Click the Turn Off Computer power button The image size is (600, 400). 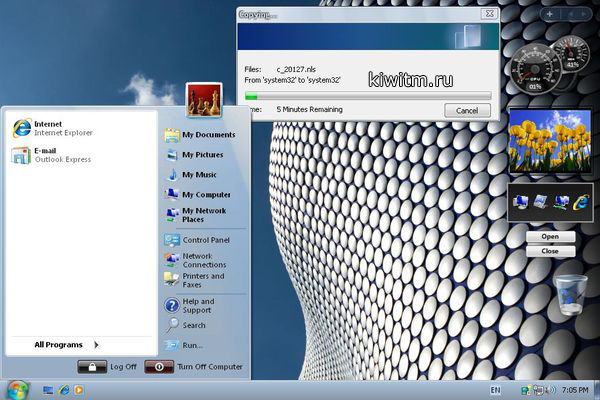(159, 367)
